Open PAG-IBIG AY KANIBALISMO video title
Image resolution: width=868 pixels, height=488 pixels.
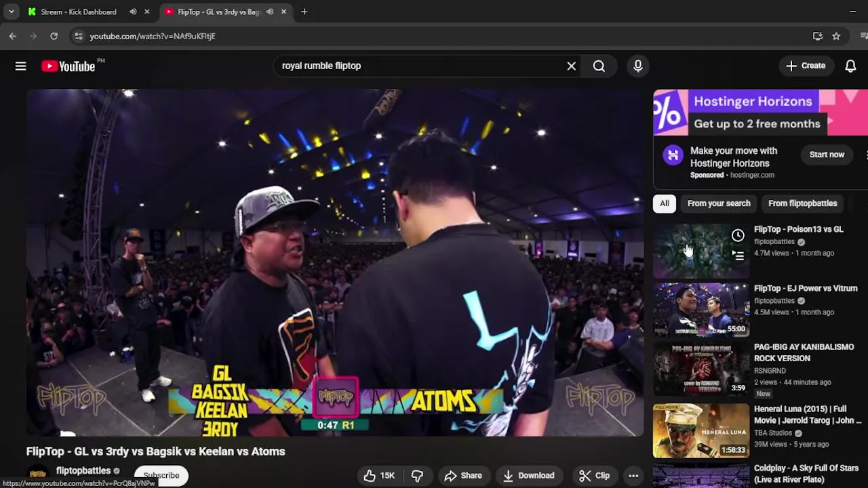[804, 352]
